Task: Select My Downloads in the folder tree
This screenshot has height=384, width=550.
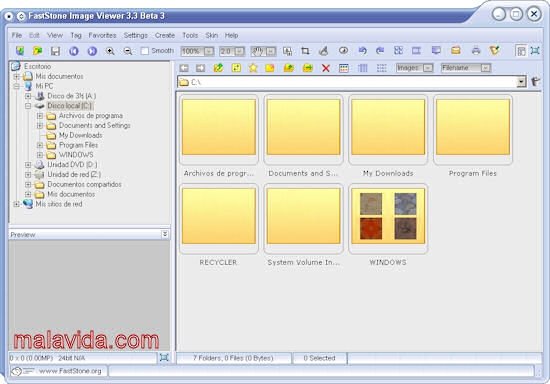Action: tap(81, 135)
